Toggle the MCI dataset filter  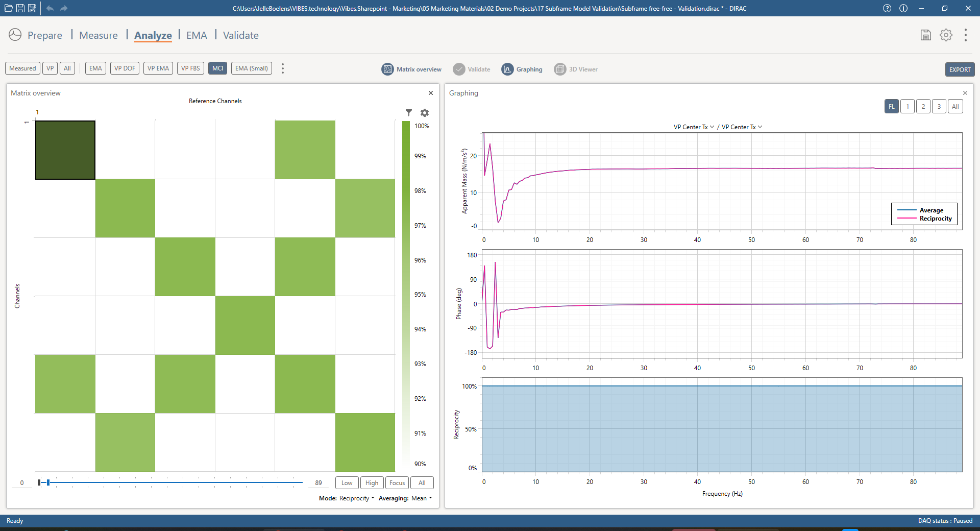coord(217,68)
